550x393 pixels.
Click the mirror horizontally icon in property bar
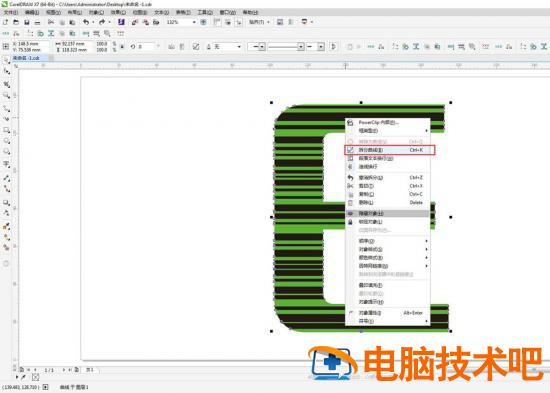pyautogui.click(x=171, y=46)
